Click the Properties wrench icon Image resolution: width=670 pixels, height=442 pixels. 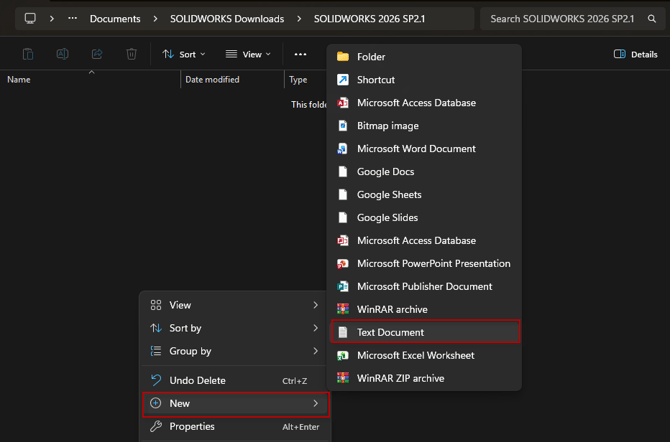pyautogui.click(x=156, y=426)
